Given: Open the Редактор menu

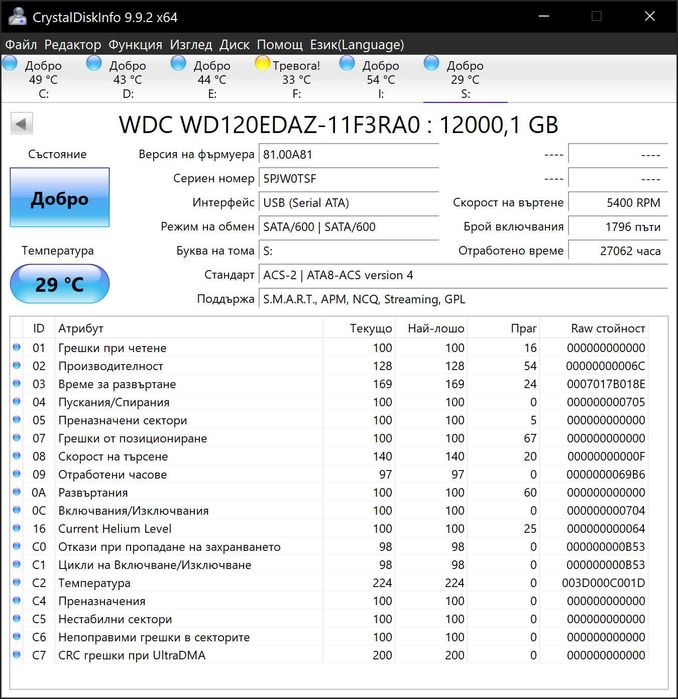Looking at the screenshot, I should click(73, 45).
